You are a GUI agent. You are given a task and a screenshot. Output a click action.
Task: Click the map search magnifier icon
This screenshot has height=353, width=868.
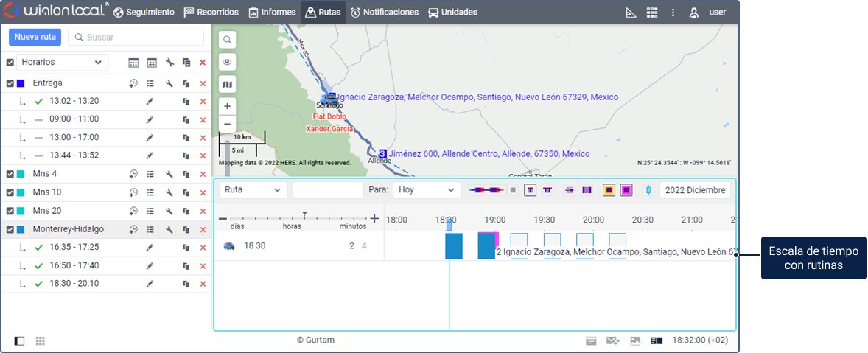click(228, 40)
